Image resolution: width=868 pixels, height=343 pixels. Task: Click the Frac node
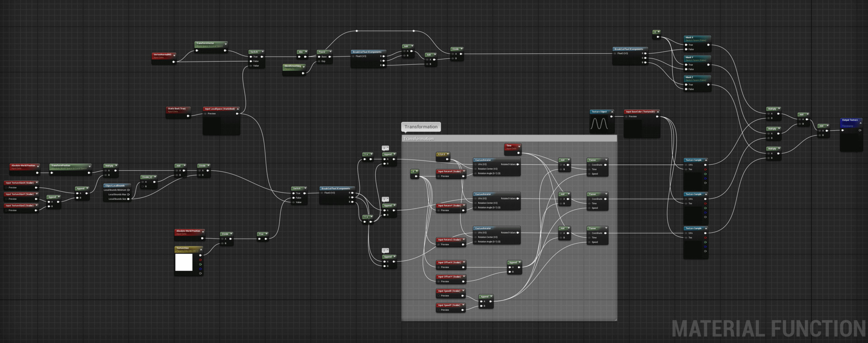(261, 234)
